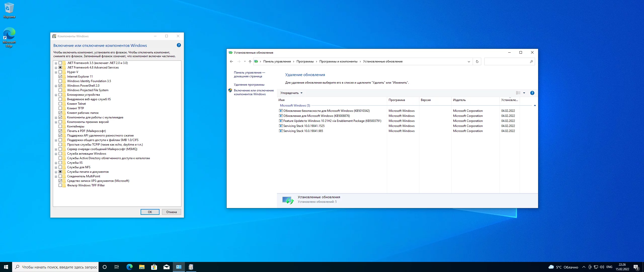Viewport: 644px width, 272px height.
Task: Open the Удаление программы link
Action: (249, 85)
